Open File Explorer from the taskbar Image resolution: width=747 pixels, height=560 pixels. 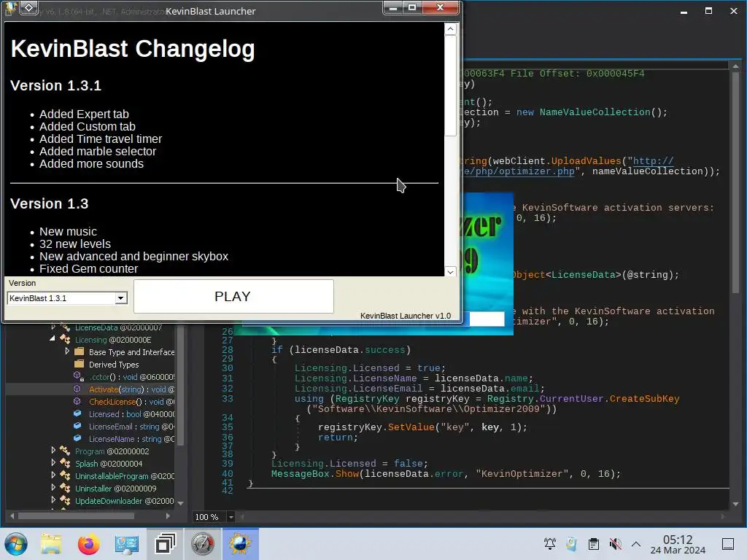[x=51, y=544]
